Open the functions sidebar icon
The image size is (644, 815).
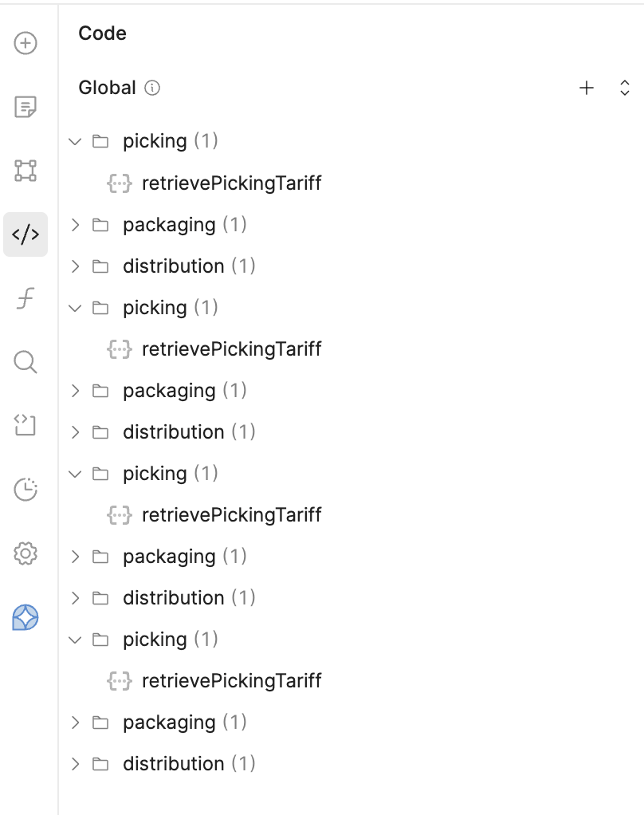coord(26,298)
